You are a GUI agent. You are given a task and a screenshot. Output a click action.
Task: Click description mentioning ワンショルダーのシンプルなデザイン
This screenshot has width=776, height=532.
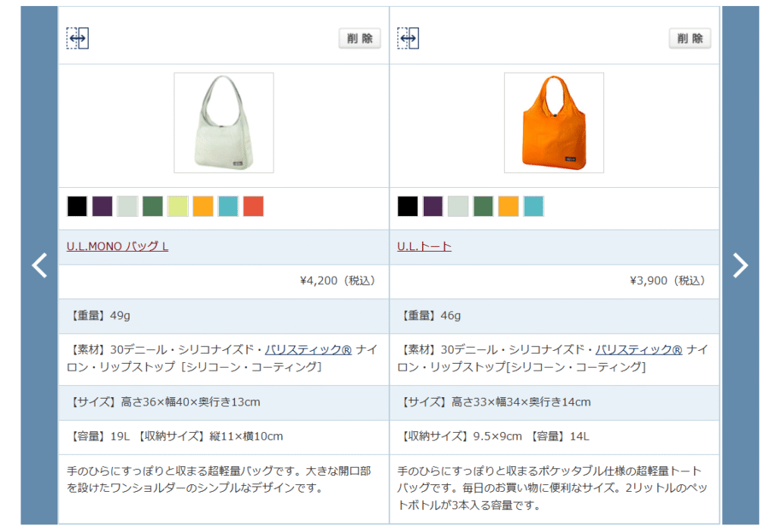click(x=219, y=480)
